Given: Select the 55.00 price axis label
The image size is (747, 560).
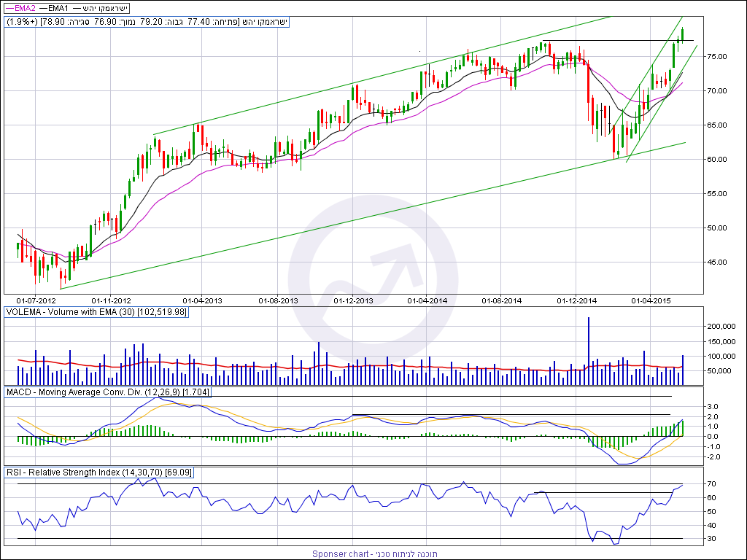Looking at the screenshot, I should click(716, 194).
